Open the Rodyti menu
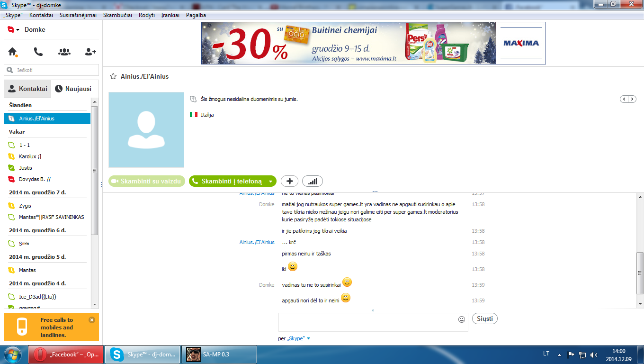Viewport: 644px width, 364px height. [147, 15]
